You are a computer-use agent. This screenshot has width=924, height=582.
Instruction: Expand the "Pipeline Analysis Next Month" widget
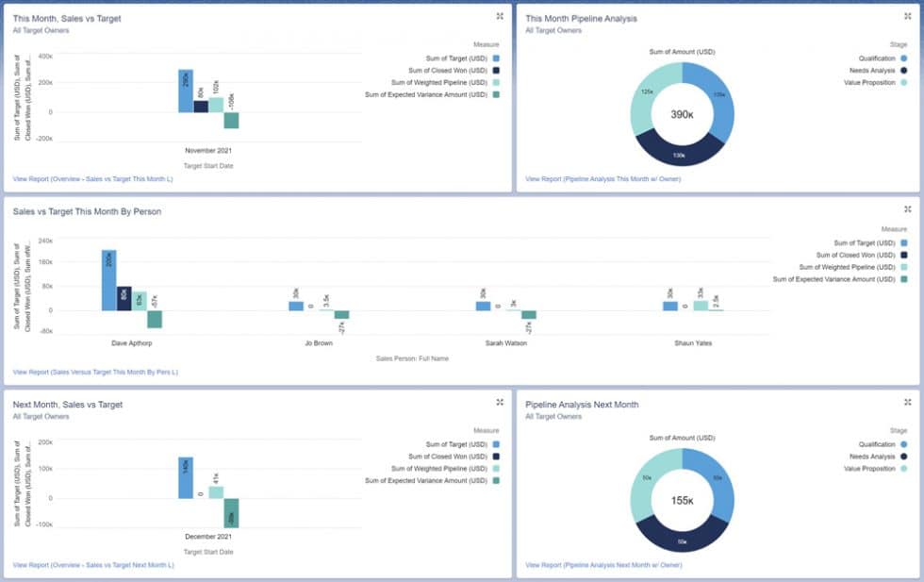point(907,401)
